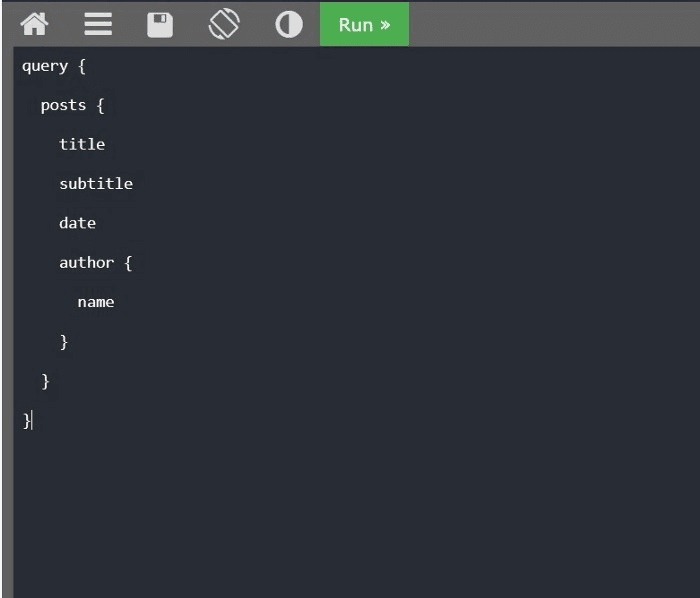Click the word 'query' in the editor
700x598 pixels.
click(45, 66)
